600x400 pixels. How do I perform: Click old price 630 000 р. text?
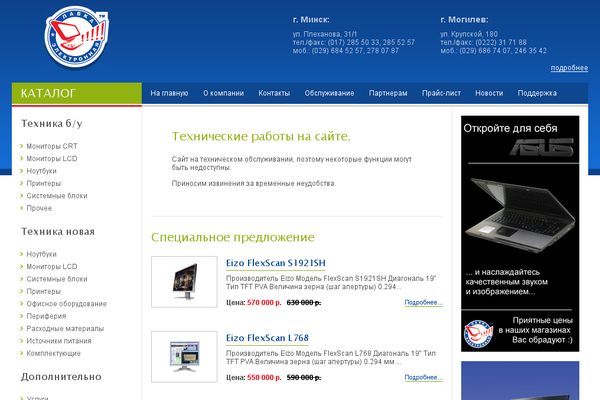[x=304, y=302]
